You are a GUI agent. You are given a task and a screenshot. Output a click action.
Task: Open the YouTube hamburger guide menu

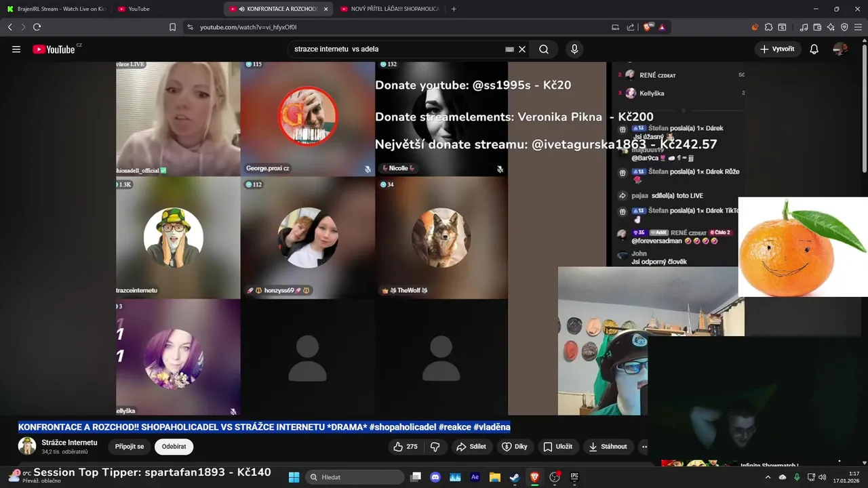[16, 49]
